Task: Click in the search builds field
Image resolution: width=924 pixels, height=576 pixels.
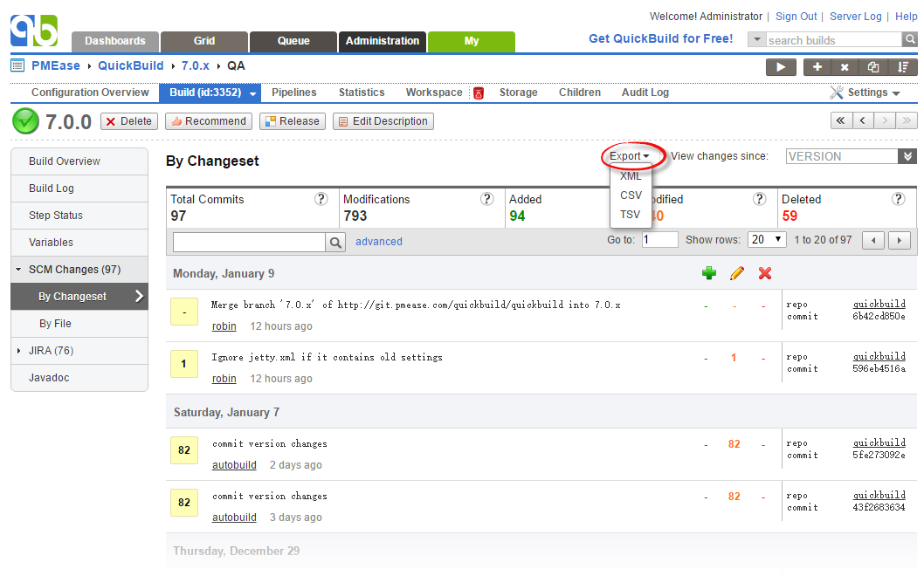Action: pyautogui.click(x=834, y=40)
